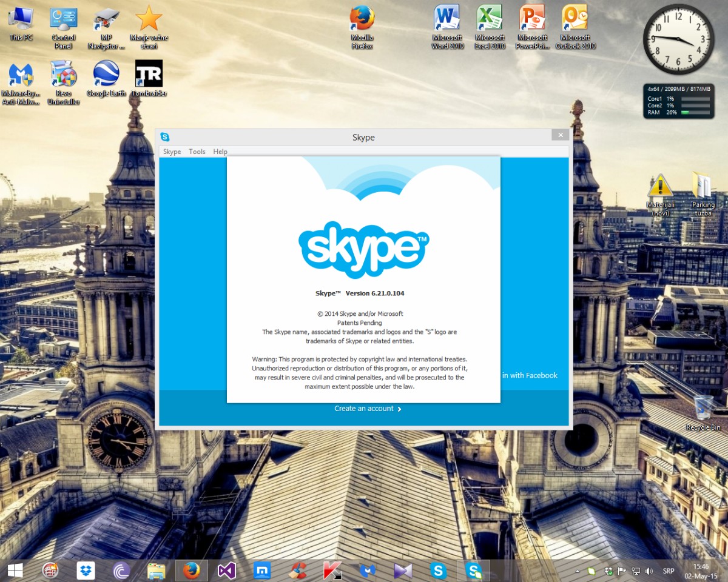Click the CPU and RAM meter gadget
Viewport: 728px width, 582px height.
coord(679,101)
